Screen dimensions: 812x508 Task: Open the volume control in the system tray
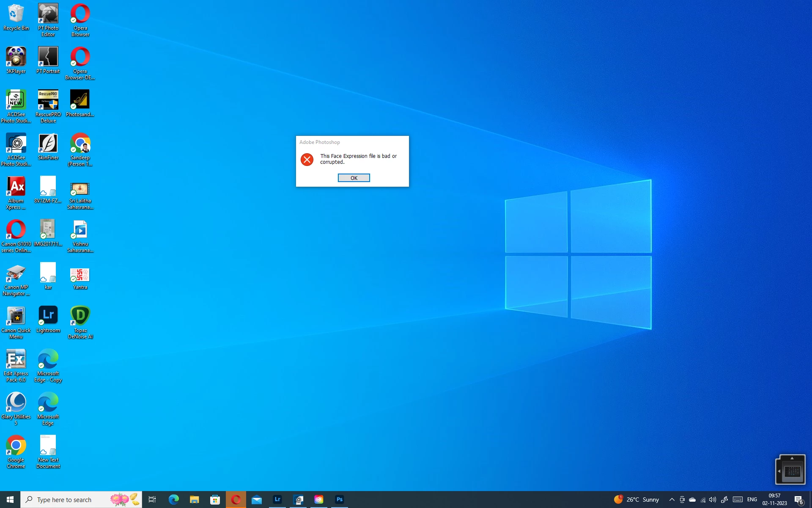pyautogui.click(x=713, y=500)
